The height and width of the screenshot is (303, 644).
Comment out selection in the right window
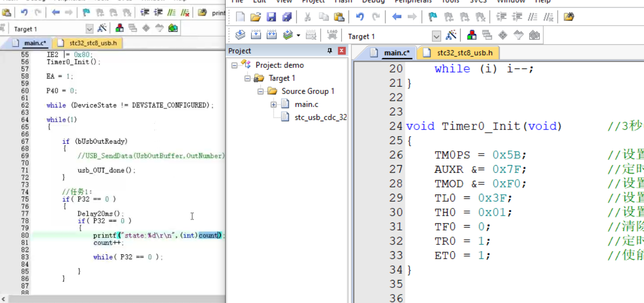click(x=533, y=17)
